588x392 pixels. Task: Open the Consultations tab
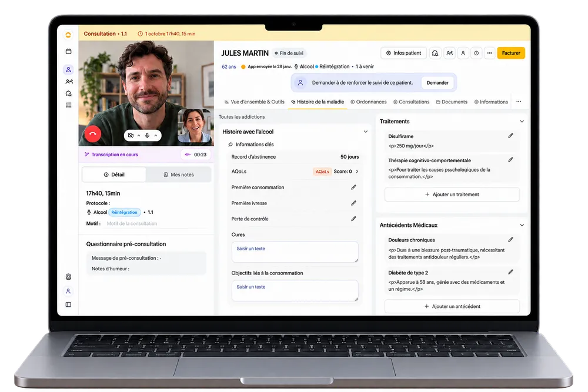pos(411,102)
